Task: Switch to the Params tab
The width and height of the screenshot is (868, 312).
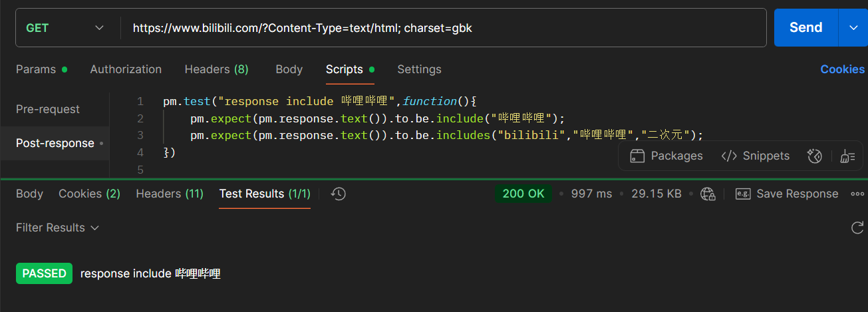Action: coord(41,69)
